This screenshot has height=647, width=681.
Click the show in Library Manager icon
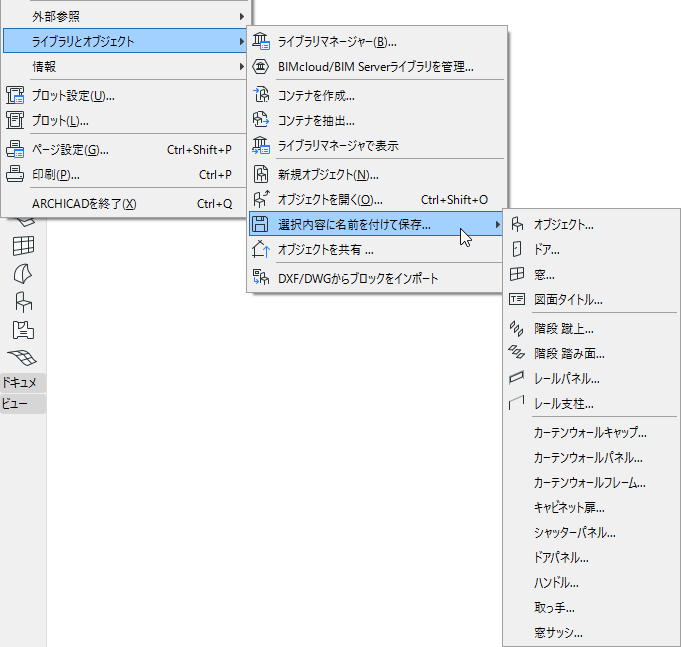(261, 145)
